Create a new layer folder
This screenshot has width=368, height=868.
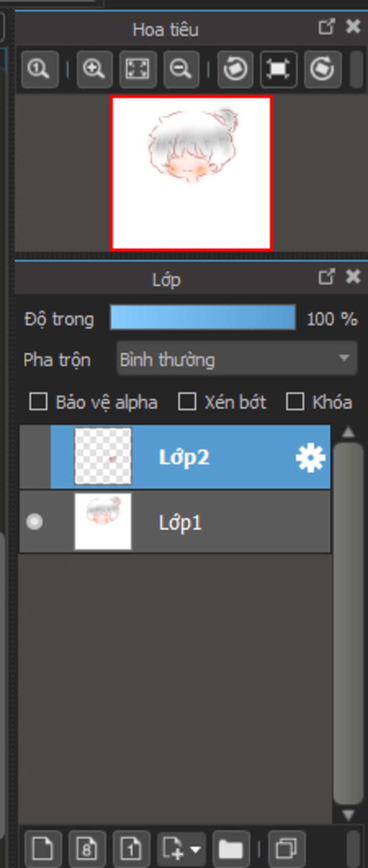(231, 849)
